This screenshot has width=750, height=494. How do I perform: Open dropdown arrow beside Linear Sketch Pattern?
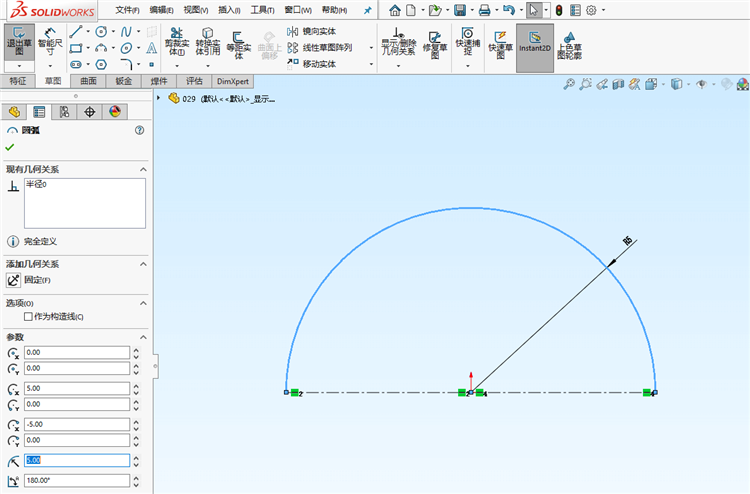(x=371, y=48)
